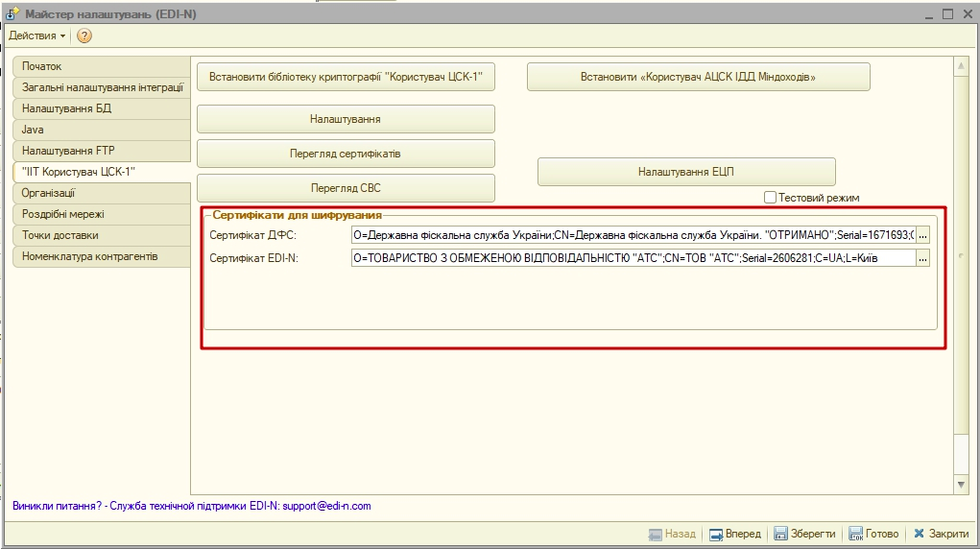
Task: Click the Сертифікат EDI-N label
Action: [253, 258]
